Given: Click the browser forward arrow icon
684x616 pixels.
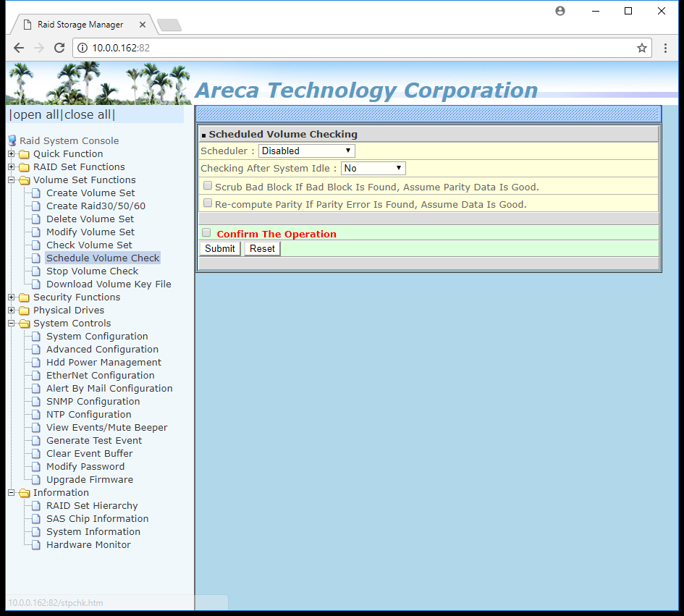Looking at the screenshot, I should click(39, 48).
